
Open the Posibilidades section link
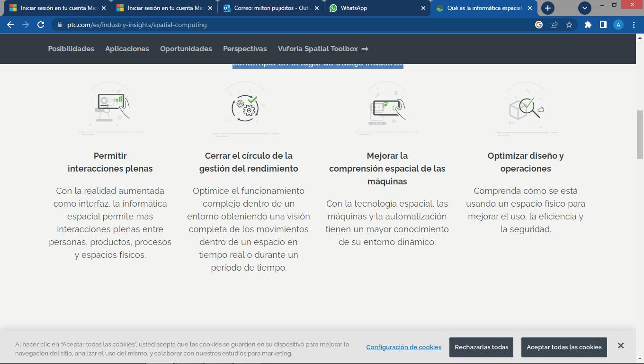click(x=71, y=49)
